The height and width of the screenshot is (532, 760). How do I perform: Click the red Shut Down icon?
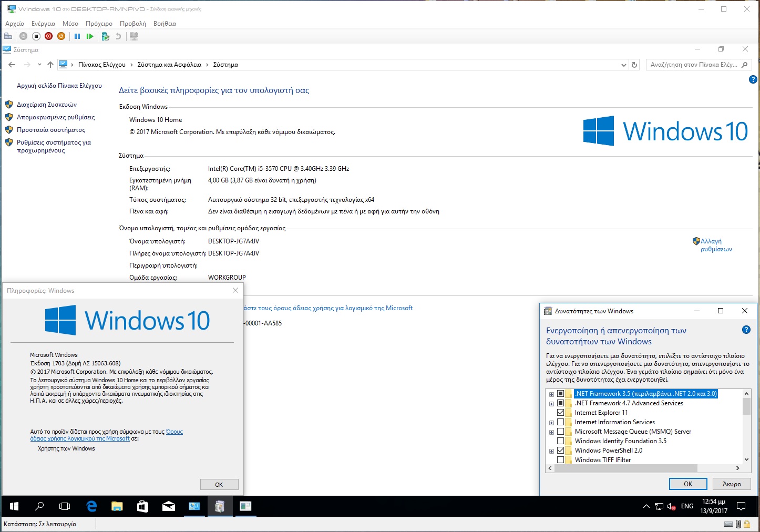(x=49, y=36)
